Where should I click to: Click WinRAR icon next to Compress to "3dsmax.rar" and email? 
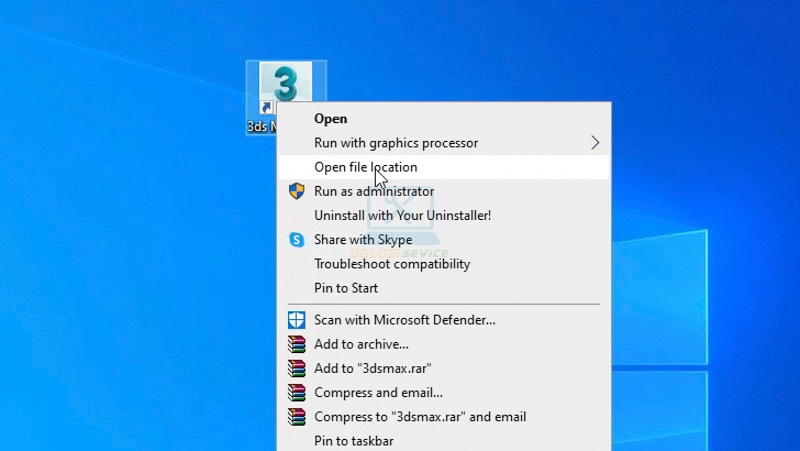(296, 417)
